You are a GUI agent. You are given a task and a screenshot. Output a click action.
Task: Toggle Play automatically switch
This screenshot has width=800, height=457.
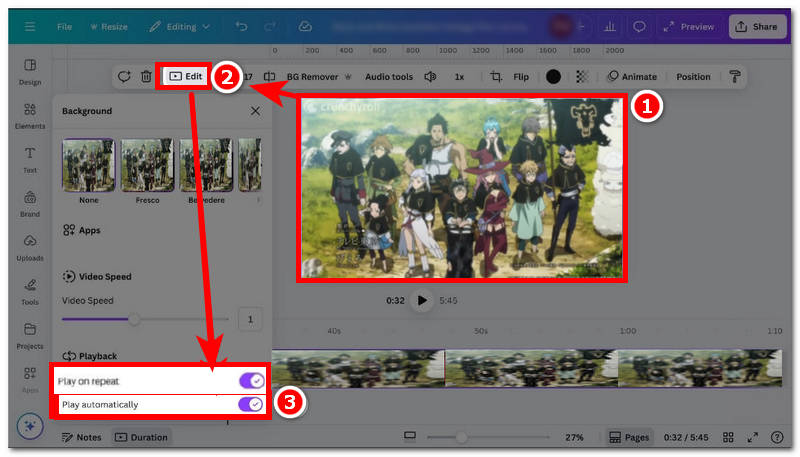point(252,404)
